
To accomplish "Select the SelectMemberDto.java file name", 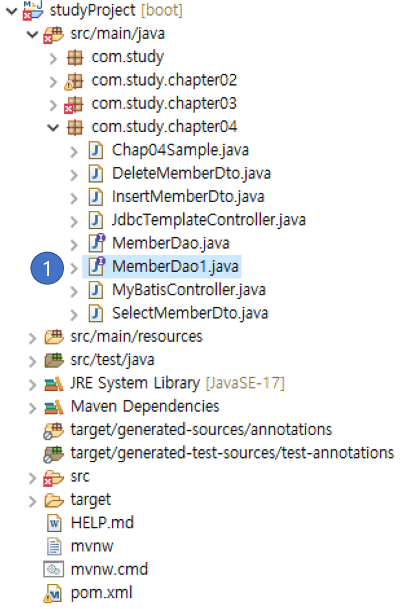I will 190,313.
